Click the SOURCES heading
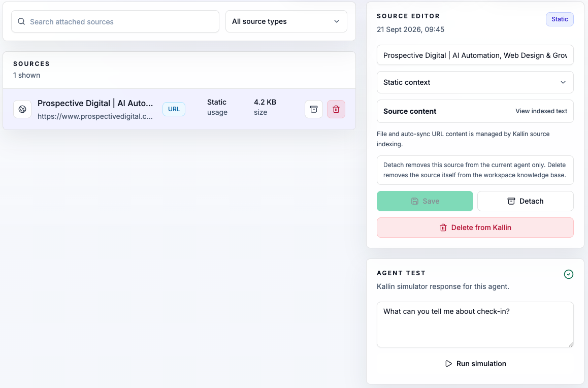This screenshot has height=388, width=588. click(31, 63)
